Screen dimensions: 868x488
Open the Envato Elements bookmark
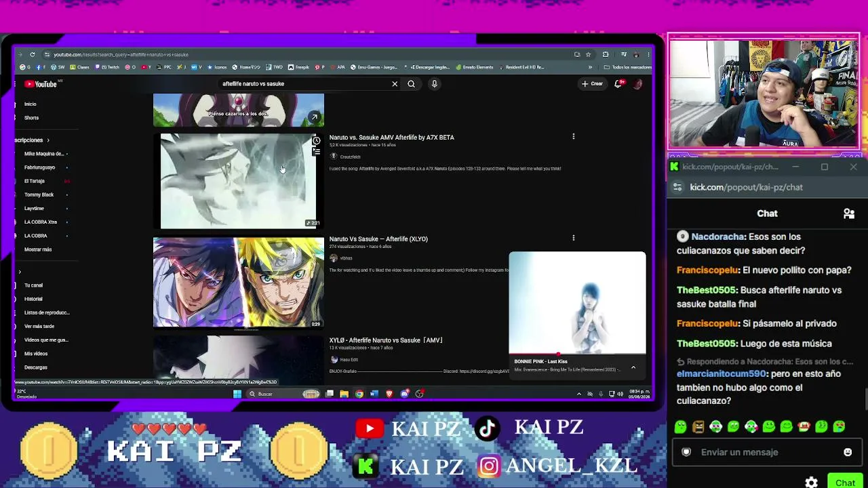click(475, 67)
